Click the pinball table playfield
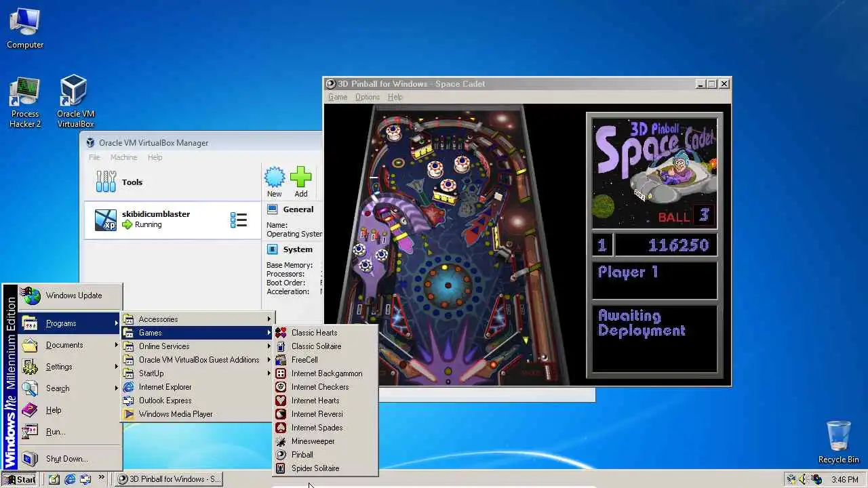The height and width of the screenshot is (488, 868). pyautogui.click(x=448, y=244)
